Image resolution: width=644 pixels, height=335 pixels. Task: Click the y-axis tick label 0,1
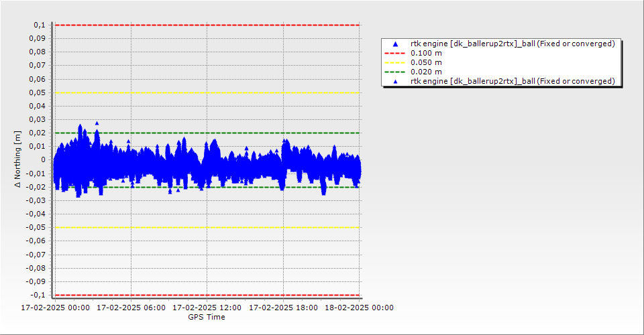point(40,25)
